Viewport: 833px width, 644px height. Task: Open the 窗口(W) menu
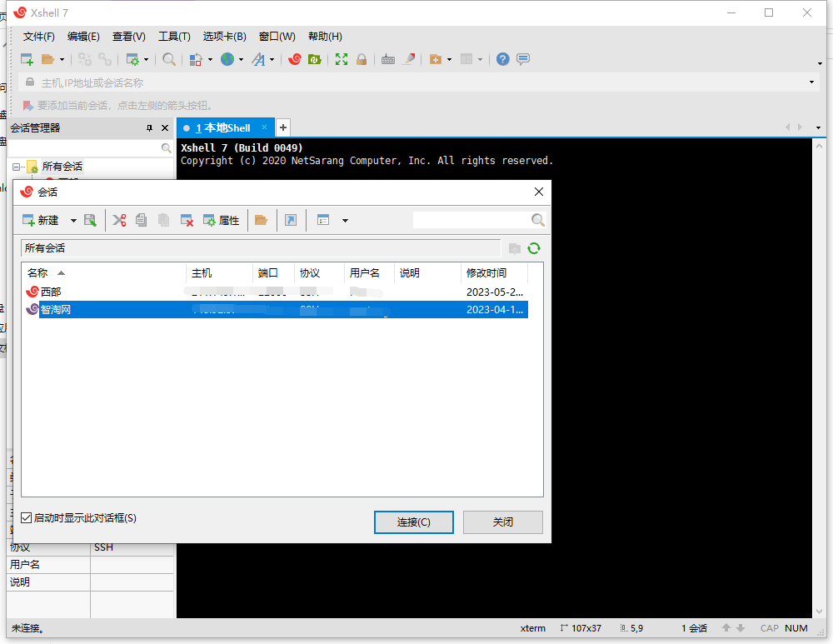coord(277,36)
